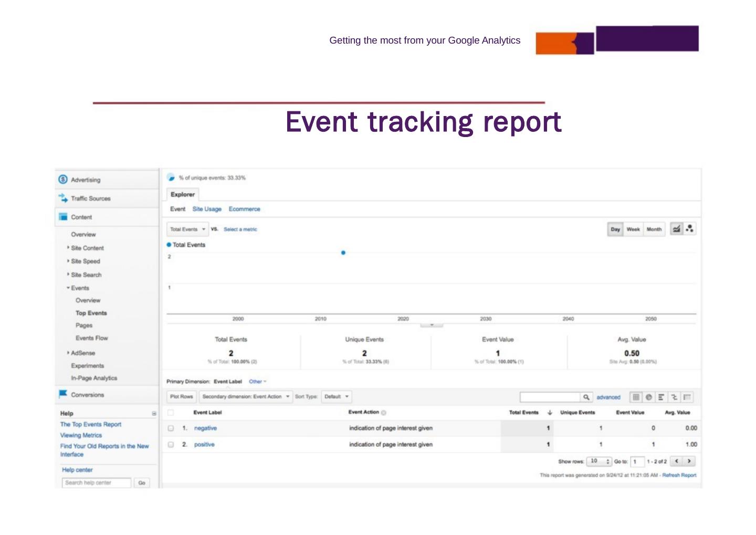Check the box for the positive row
Image resolution: width=756 pixels, height=535 pixels.
point(171,445)
